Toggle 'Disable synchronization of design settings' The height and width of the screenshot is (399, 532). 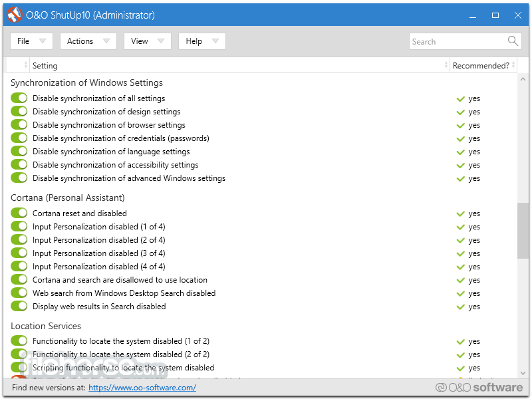(x=19, y=111)
